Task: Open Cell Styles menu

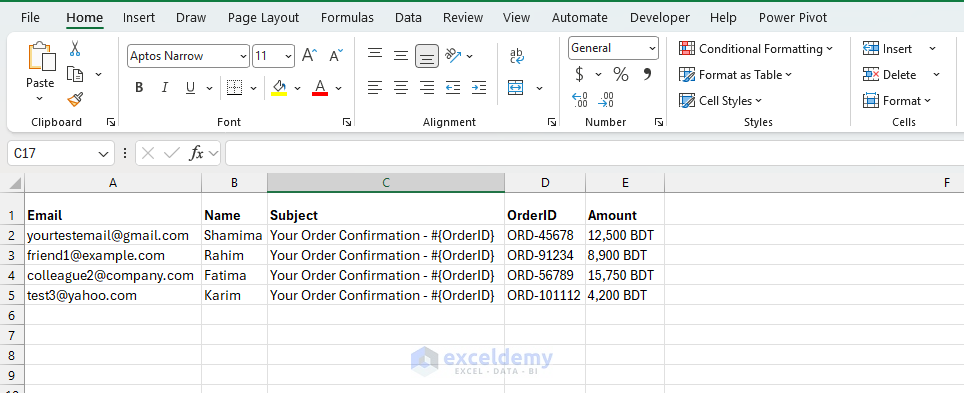Action: [720, 100]
